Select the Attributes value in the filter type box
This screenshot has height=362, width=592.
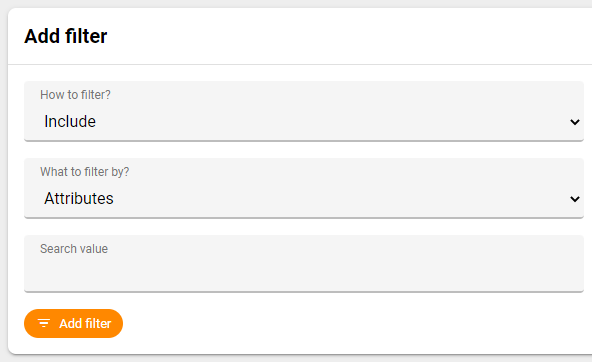(79, 199)
